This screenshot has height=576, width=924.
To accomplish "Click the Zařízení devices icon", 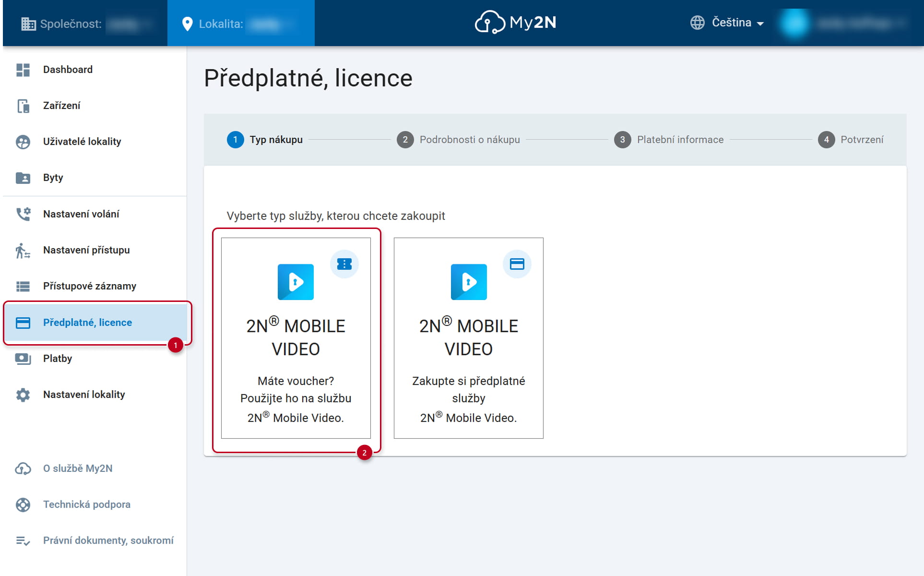I will point(23,106).
